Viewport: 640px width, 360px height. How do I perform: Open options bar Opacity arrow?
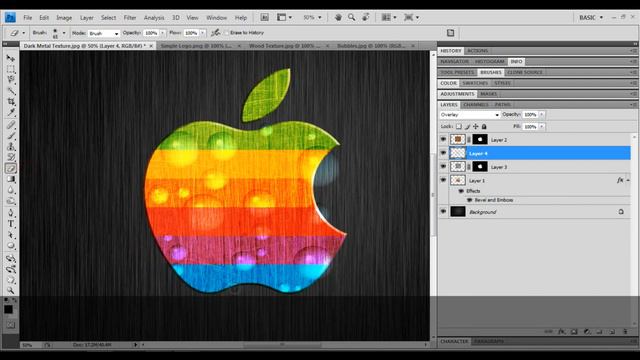click(162, 33)
